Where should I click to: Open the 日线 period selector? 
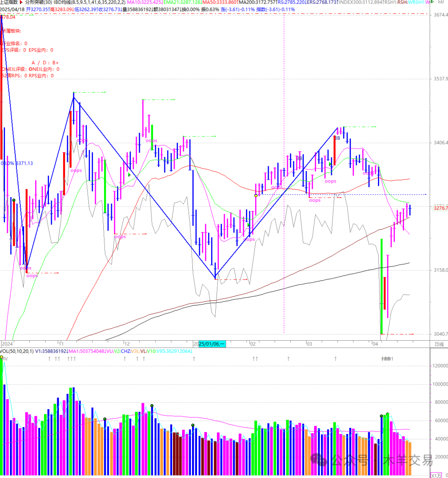coord(439,344)
